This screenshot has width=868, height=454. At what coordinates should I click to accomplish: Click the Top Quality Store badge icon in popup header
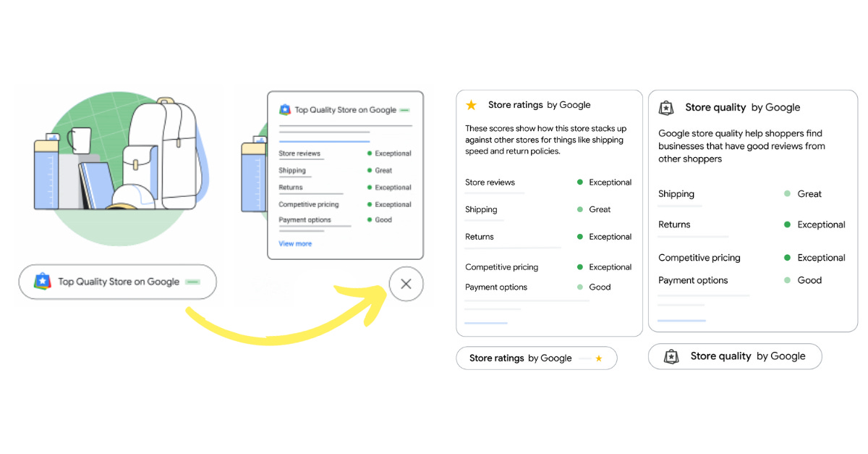285,110
